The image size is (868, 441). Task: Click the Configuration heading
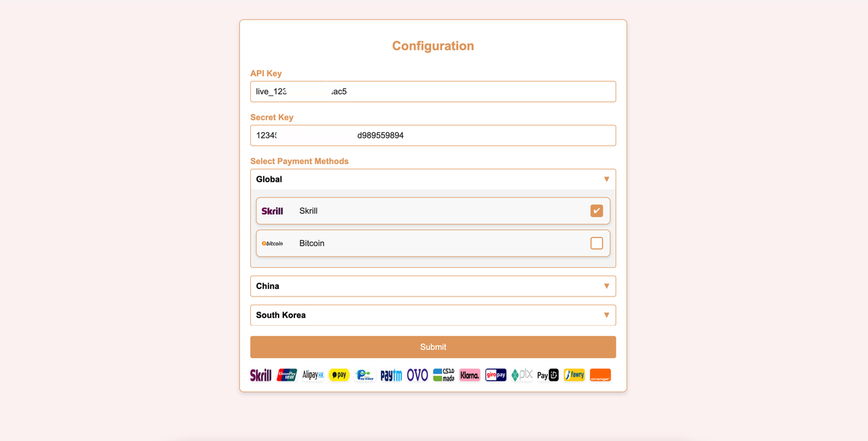pyautogui.click(x=433, y=45)
